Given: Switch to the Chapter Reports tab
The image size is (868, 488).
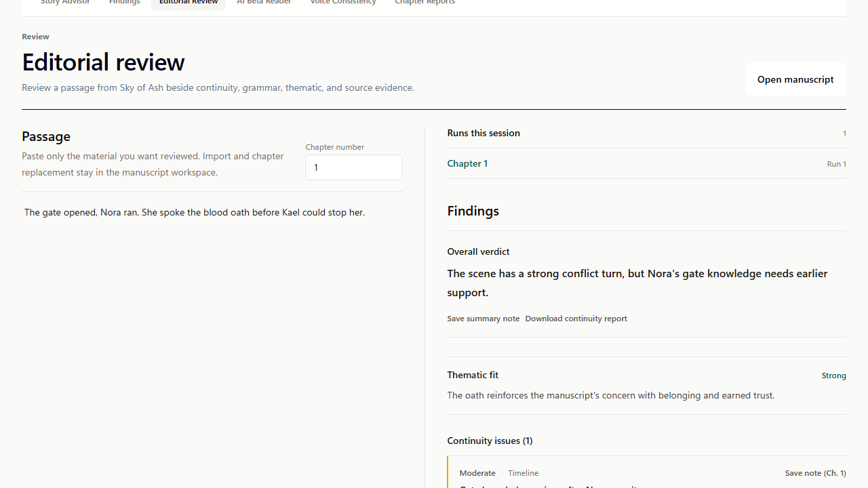Looking at the screenshot, I should point(425,3).
